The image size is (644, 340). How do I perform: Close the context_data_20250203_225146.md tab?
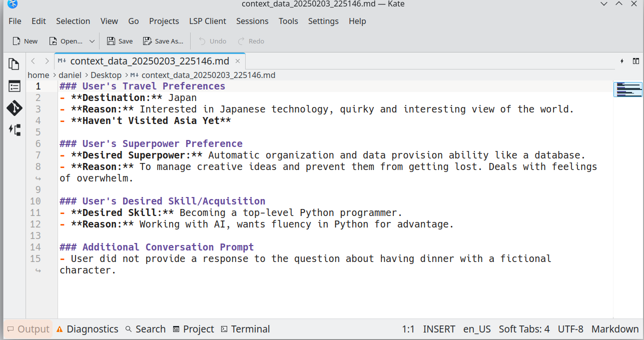[x=238, y=61]
